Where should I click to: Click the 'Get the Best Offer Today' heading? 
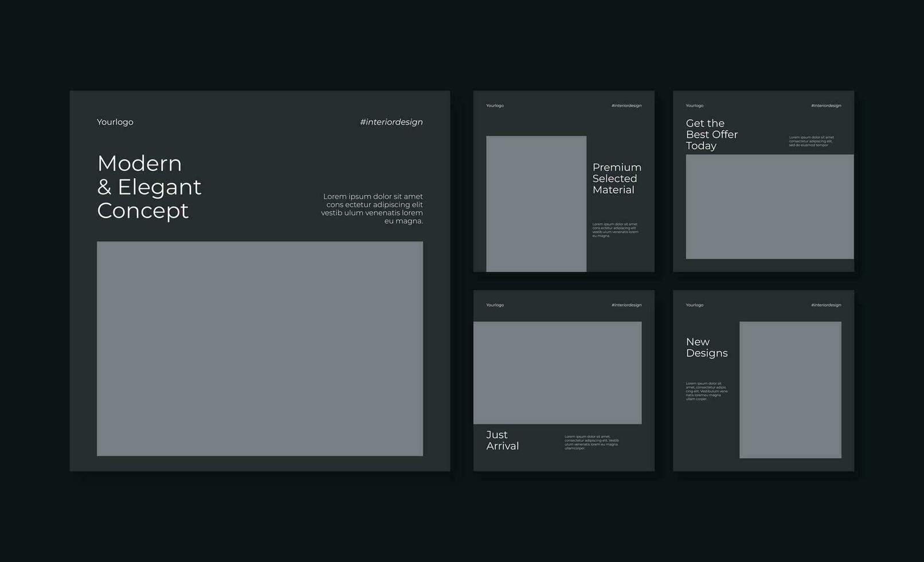(712, 134)
